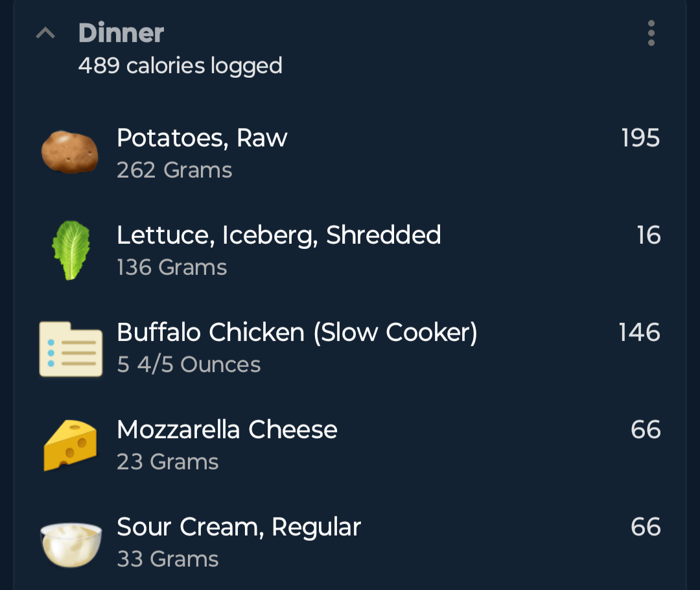The height and width of the screenshot is (590, 700).
Task: Tap the 195 calorie value for potatoes
Action: (x=640, y=138)
